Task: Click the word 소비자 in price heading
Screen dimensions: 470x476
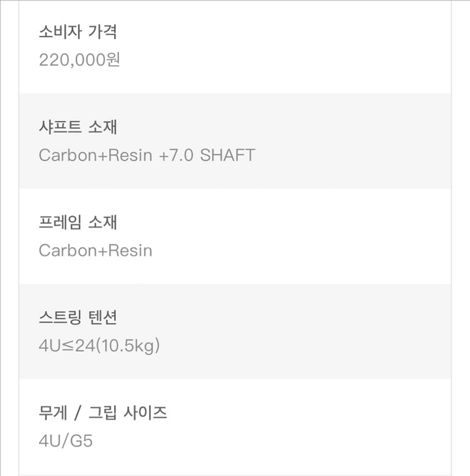Action: pyautogui.click(x=60, y=31)
